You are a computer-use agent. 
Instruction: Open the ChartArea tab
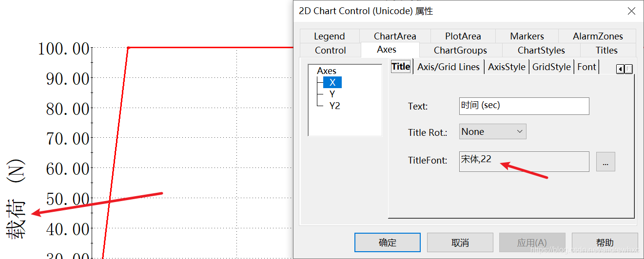click(395, 36)
